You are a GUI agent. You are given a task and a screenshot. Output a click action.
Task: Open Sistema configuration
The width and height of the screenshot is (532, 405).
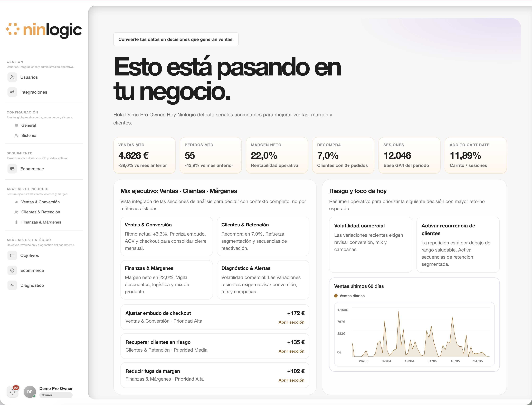click(29, 136)
